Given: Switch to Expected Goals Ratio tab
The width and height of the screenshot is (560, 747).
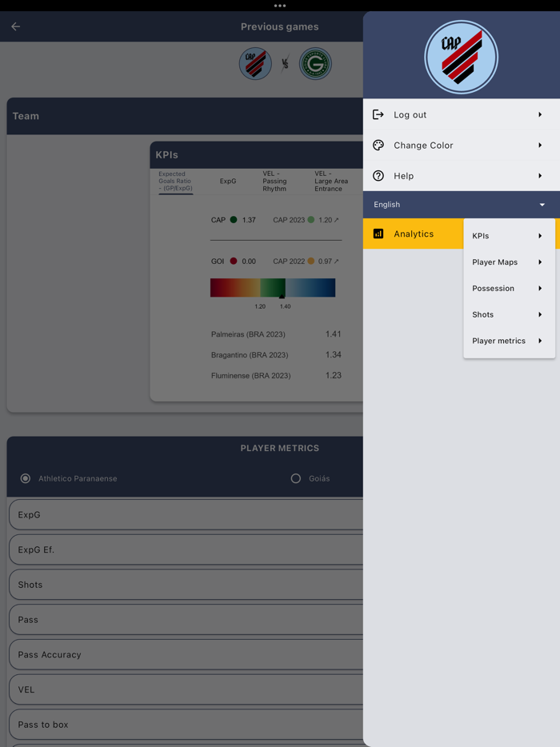Looking at the screenshot, I should (175, 181).
